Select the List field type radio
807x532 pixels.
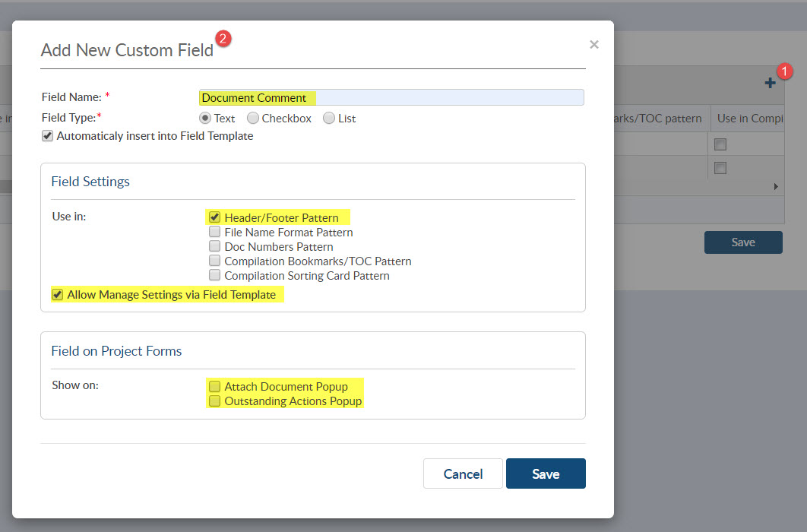coord(328,119)
